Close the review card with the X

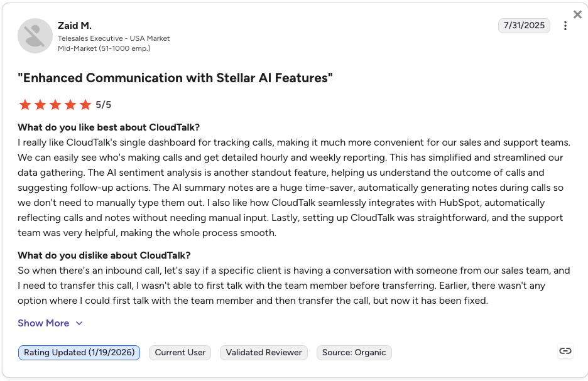click(577, 14)
